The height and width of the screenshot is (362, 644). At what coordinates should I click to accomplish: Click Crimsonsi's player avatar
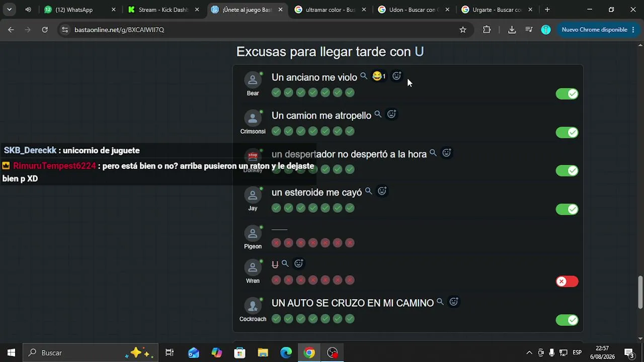(253, 118)
